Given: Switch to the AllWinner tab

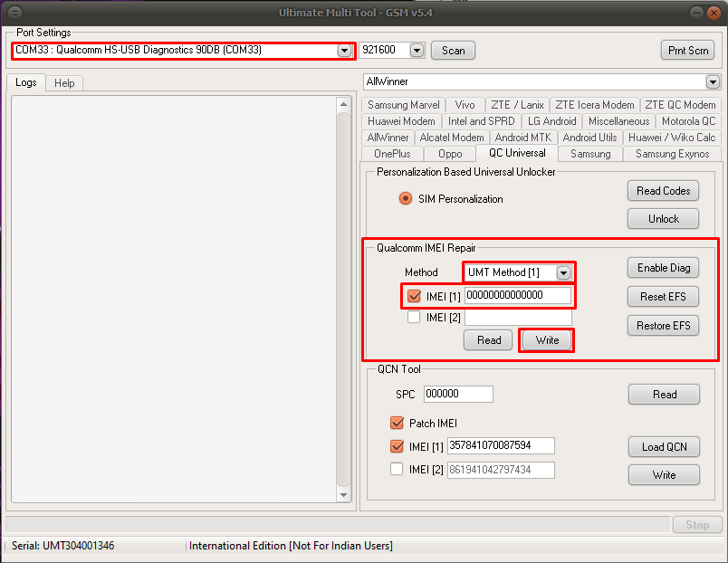Looking at the screenshot, I should click(x=388, y=138).
